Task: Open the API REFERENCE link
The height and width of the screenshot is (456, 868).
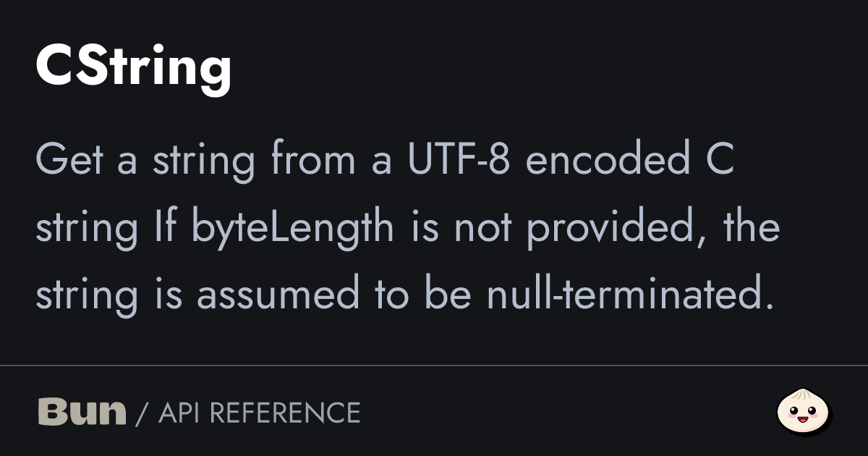Action: point(259,413)
